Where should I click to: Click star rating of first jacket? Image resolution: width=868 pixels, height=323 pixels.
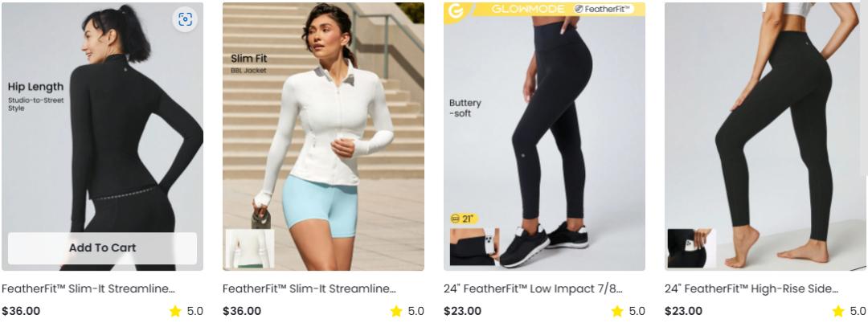(x=186, y=312)
